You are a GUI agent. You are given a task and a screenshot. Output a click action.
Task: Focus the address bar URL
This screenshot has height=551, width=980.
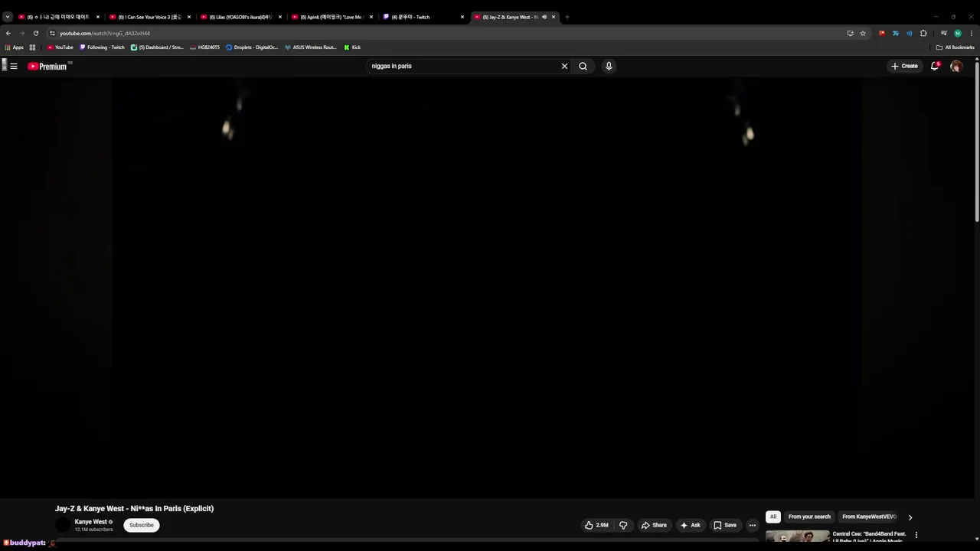(x=105, y=33)
